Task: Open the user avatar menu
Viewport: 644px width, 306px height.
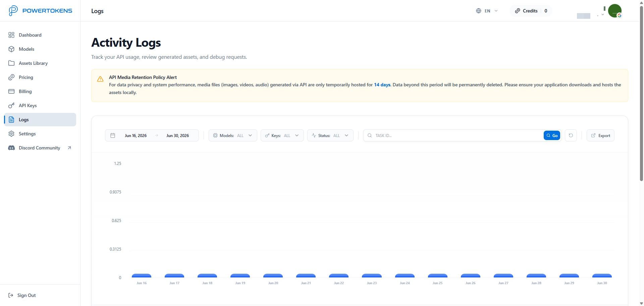Action: (x=615, y=11)
